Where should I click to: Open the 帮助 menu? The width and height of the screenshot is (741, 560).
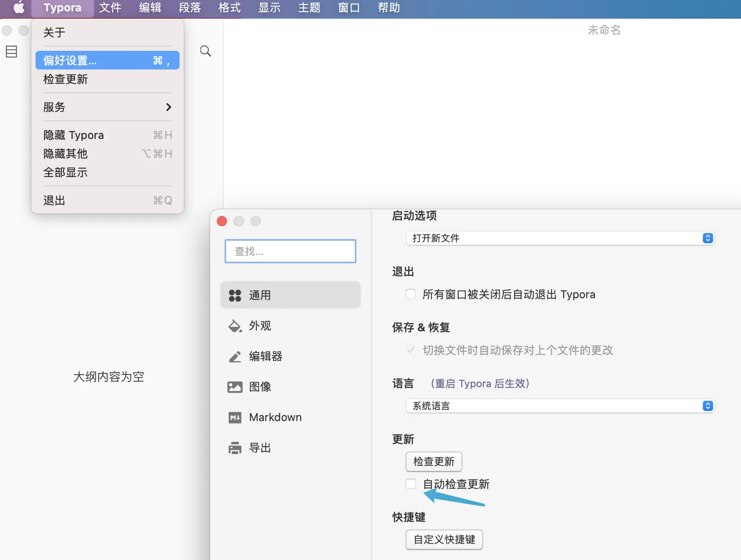click(389, 8)
